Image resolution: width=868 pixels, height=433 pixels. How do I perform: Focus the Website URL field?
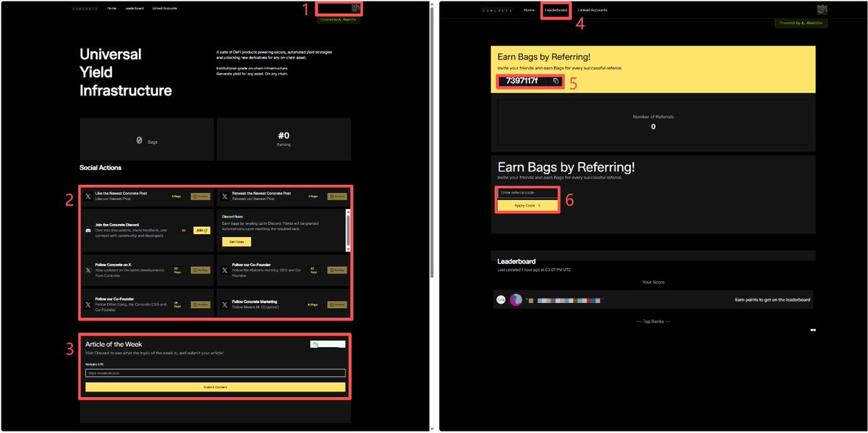(216, 373)
